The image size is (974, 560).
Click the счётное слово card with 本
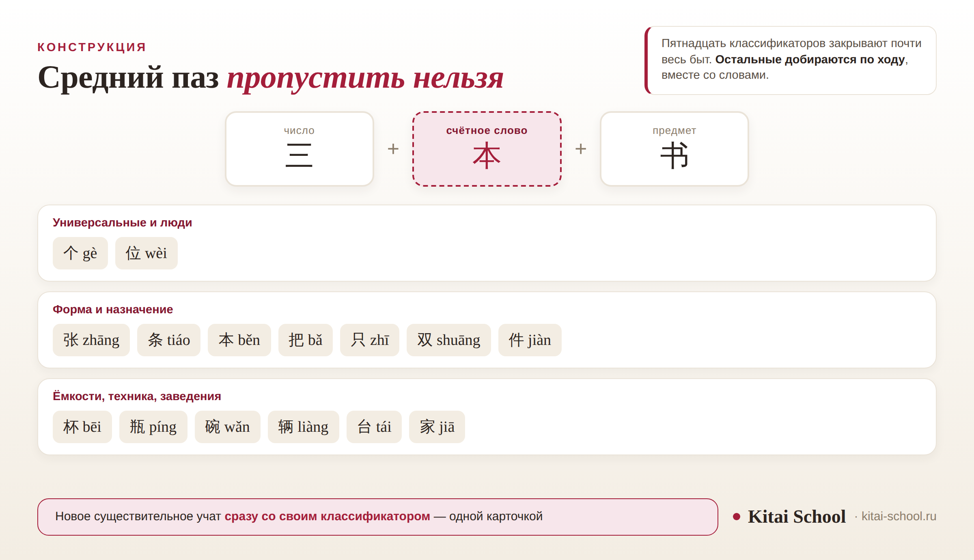click(487, 149)
